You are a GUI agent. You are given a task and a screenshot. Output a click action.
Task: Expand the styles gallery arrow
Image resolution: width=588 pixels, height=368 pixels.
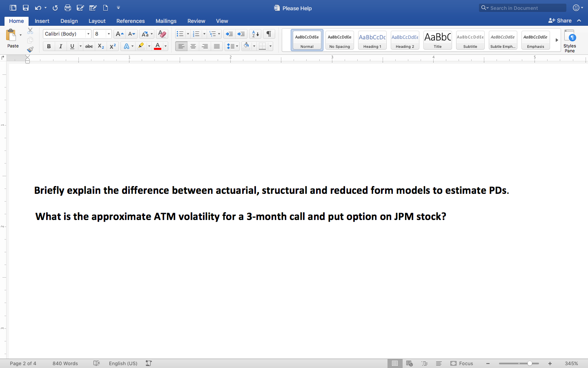[x=557, y=40]
